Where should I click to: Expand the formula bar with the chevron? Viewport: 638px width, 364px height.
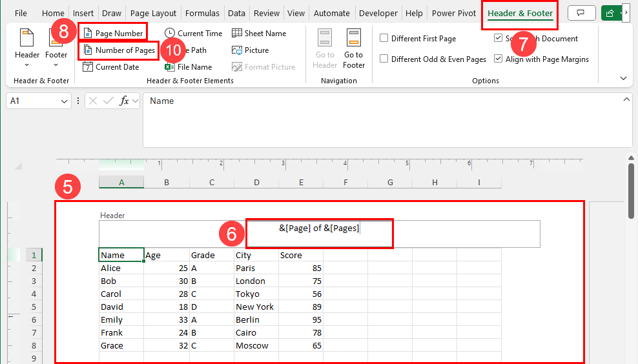[x=626, y=99]
